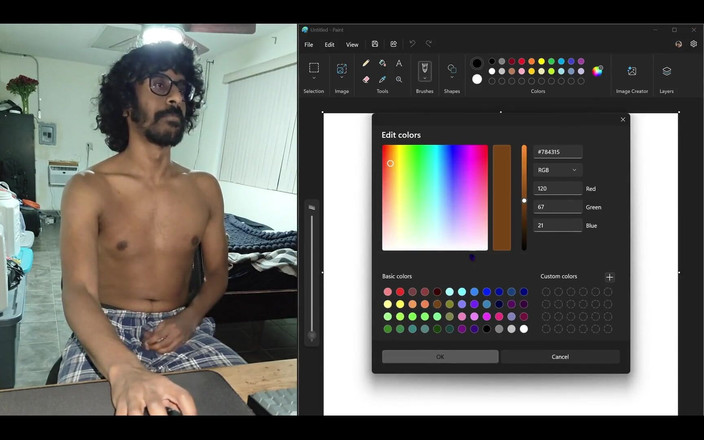
Task: Select the Pencil tool
Action: tap(366, 63)
